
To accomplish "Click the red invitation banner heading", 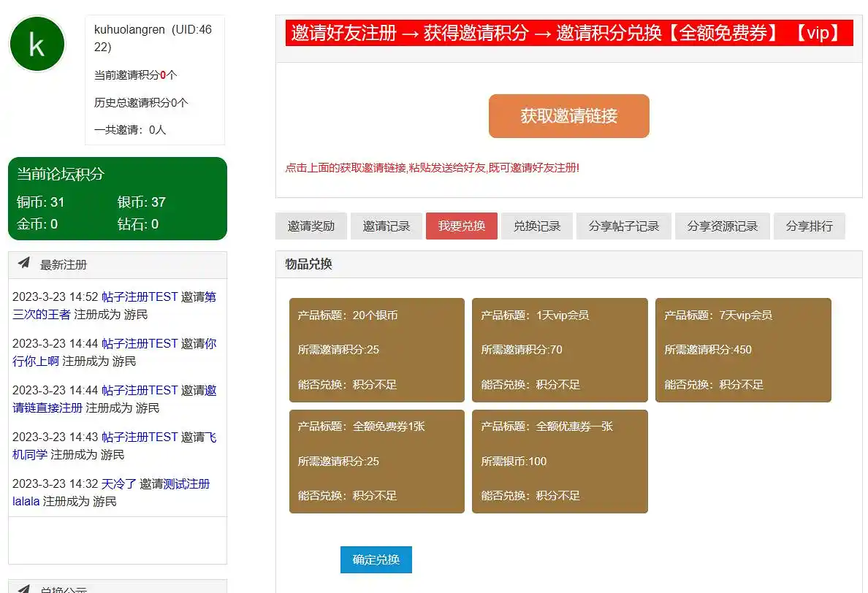I will (x=568, y=33).
